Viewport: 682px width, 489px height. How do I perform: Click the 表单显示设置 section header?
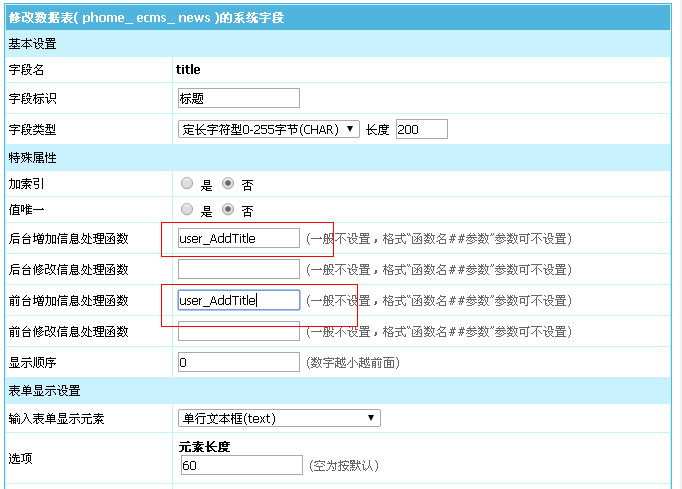click(45, 391)
